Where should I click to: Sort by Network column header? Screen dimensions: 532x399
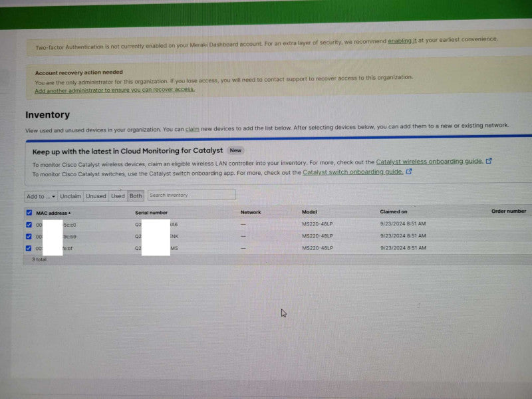251,212
